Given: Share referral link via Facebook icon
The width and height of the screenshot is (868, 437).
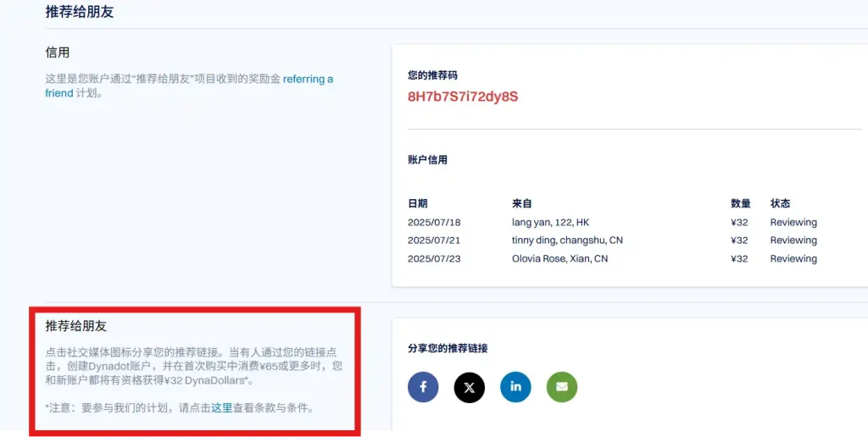Looking at the screenshot, I should (x=423, y=387).
